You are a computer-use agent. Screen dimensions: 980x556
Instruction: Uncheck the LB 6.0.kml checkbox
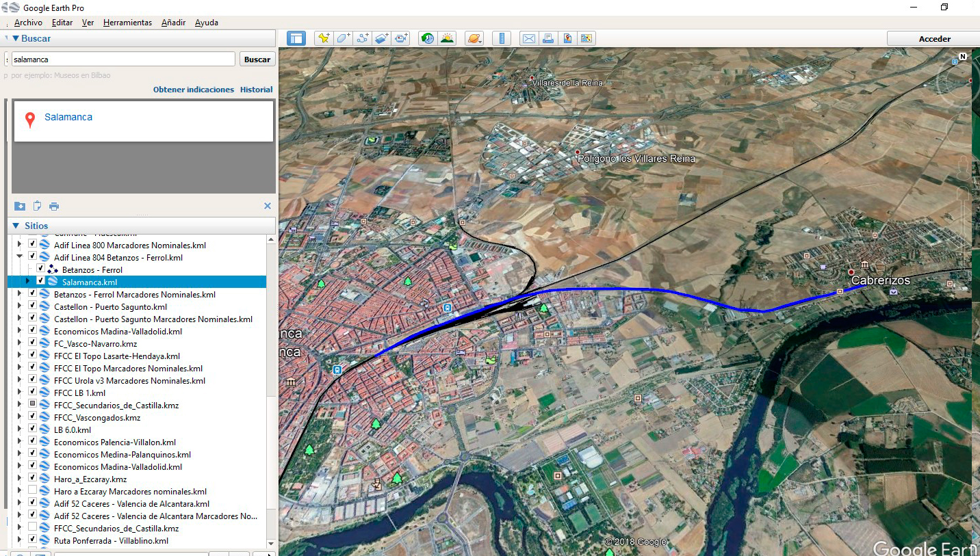point(32,429)
